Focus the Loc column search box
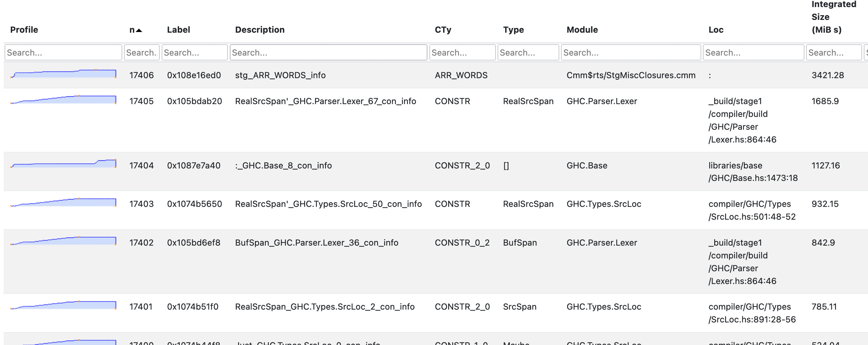868x345 pixels. coord(753,53)
